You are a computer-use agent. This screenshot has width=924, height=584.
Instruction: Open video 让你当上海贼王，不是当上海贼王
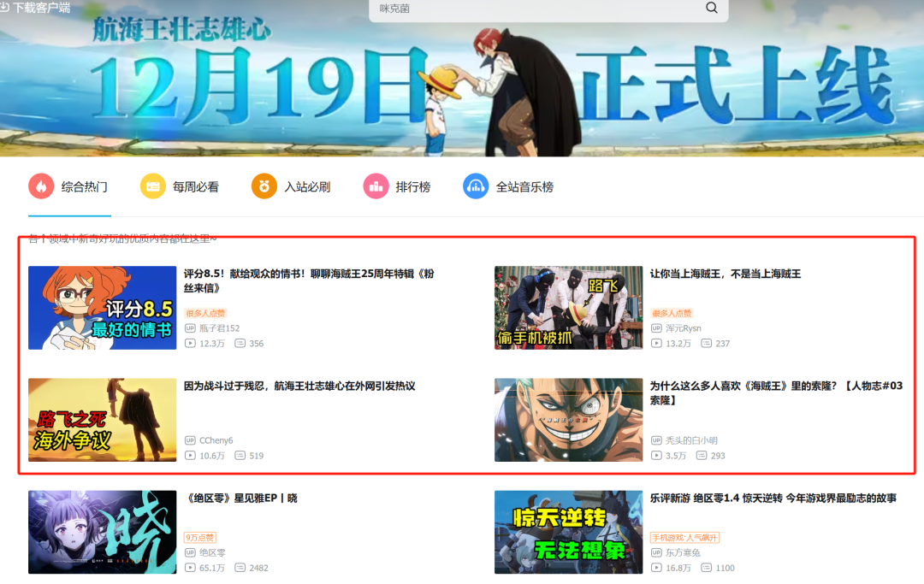725,274
